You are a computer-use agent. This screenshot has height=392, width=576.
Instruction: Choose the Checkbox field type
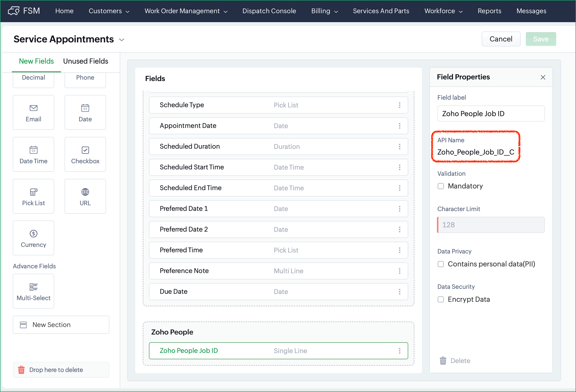(85, 150)
